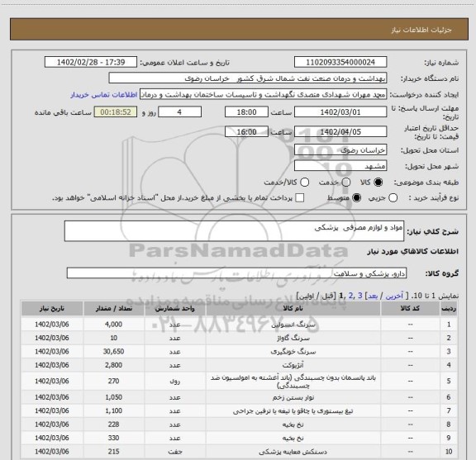Click the request creator name field
The width and height of the screenshot is (476, 460).
[263, 94]
